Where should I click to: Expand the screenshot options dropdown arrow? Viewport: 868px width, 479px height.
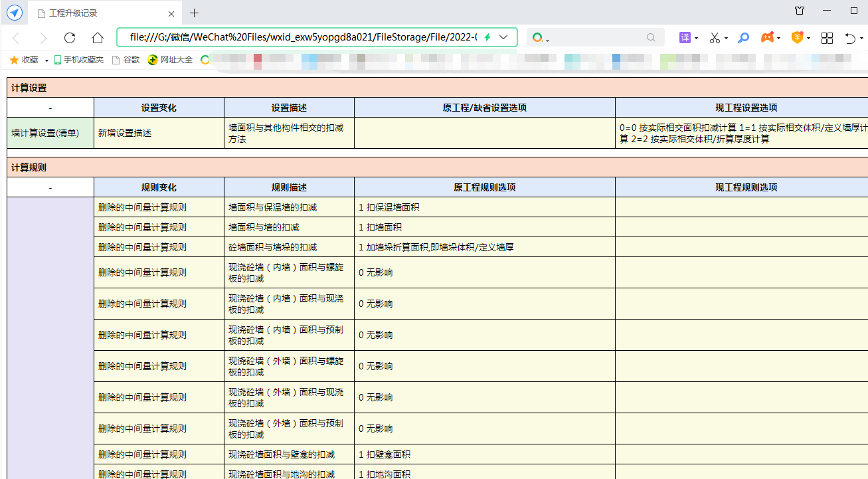coord(726,39)
